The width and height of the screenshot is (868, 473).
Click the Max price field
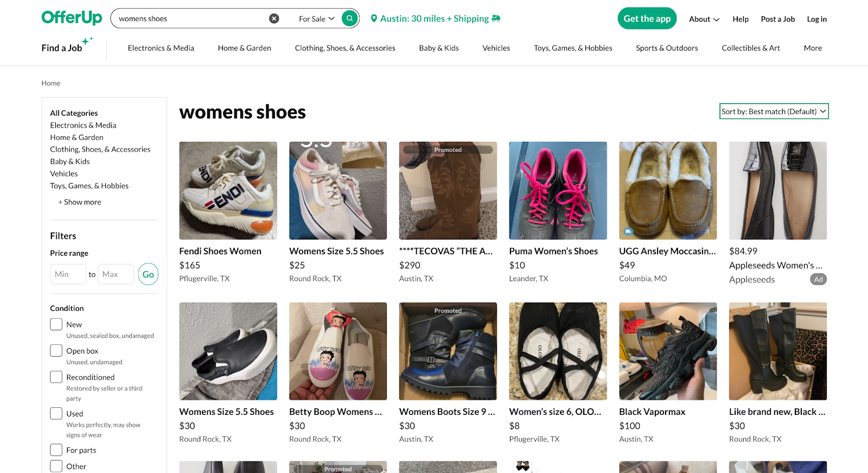point(116,274)
